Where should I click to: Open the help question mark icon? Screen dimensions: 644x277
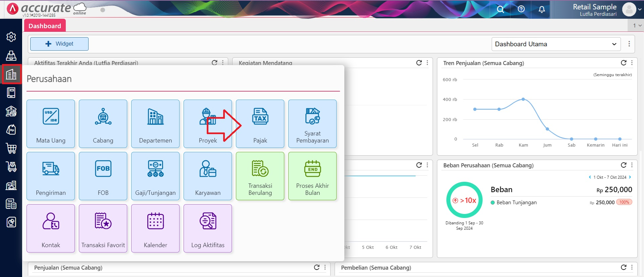(x=521, y=9)
